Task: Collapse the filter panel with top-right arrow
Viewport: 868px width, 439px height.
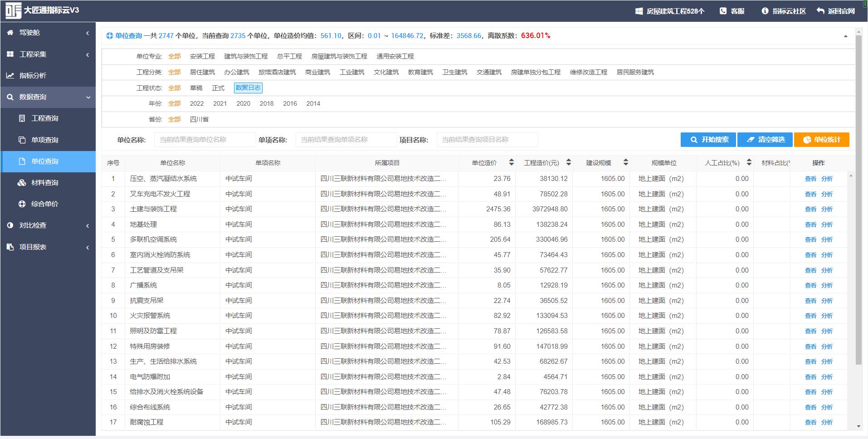Action: click(845, 36)
